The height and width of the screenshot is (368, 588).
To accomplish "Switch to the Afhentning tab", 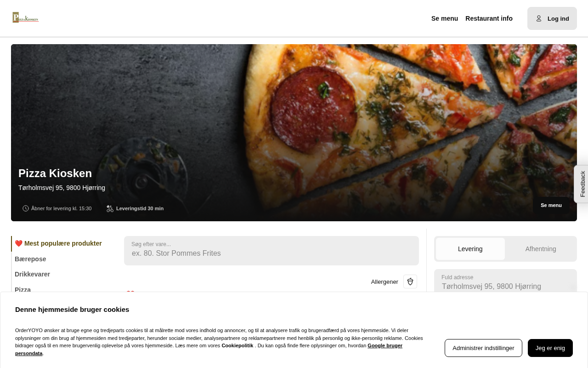I will click(x=541, y=249).
